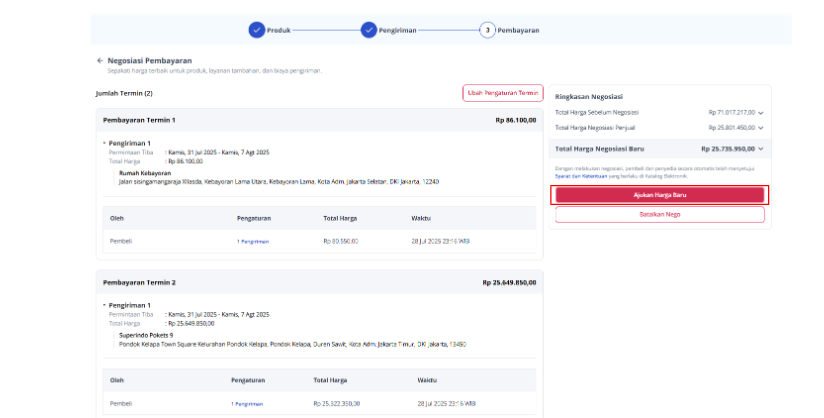
Task: Collapse Pengiriman 1 under Pembayaran Termin 2
Action: click(105, 305)
